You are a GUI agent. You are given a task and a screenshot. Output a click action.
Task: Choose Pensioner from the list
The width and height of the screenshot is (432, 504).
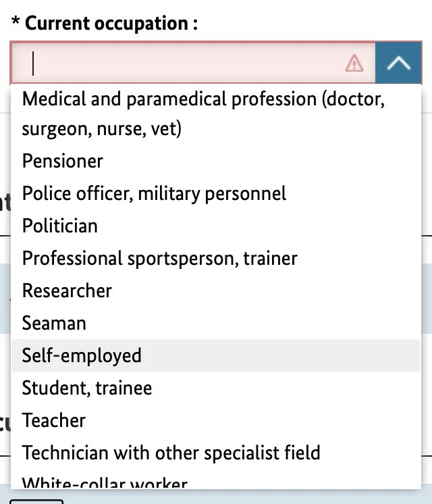(x=63, y=161)
